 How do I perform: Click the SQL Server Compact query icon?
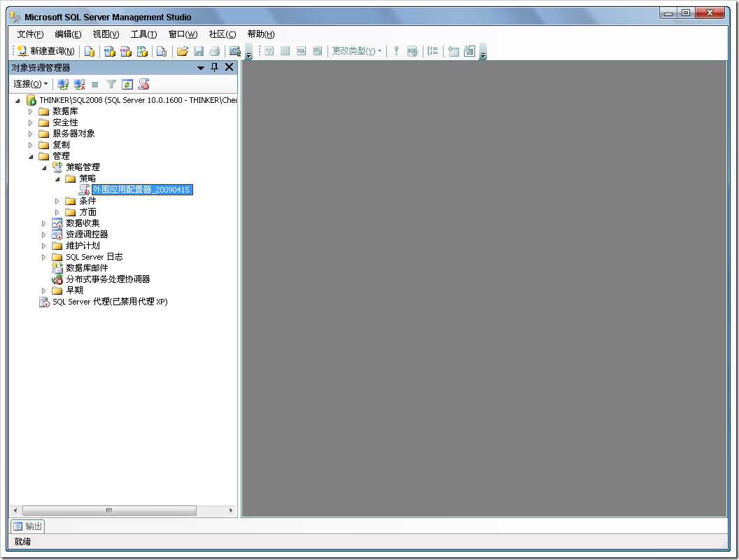(161, 51)
